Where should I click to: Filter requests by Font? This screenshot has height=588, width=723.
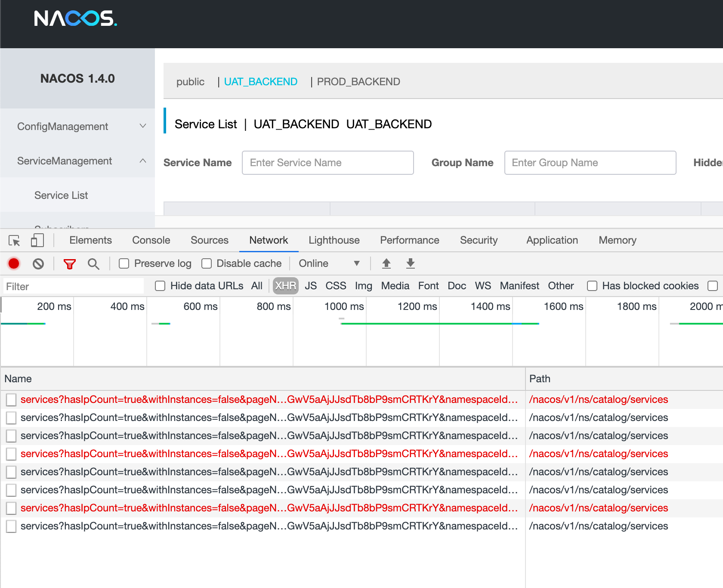[429, 286]
